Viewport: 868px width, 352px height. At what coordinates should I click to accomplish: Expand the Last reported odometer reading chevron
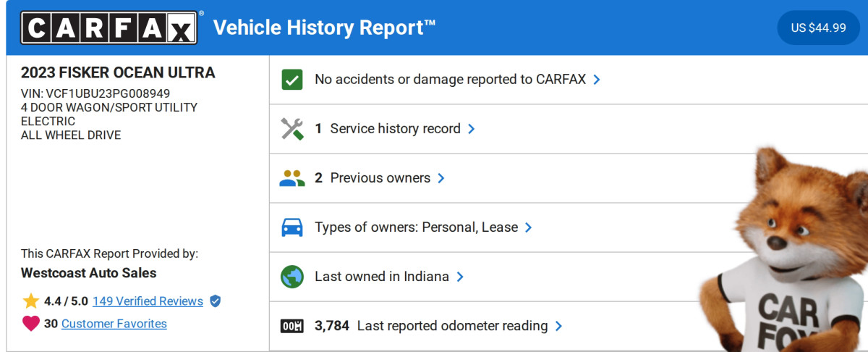558,326
